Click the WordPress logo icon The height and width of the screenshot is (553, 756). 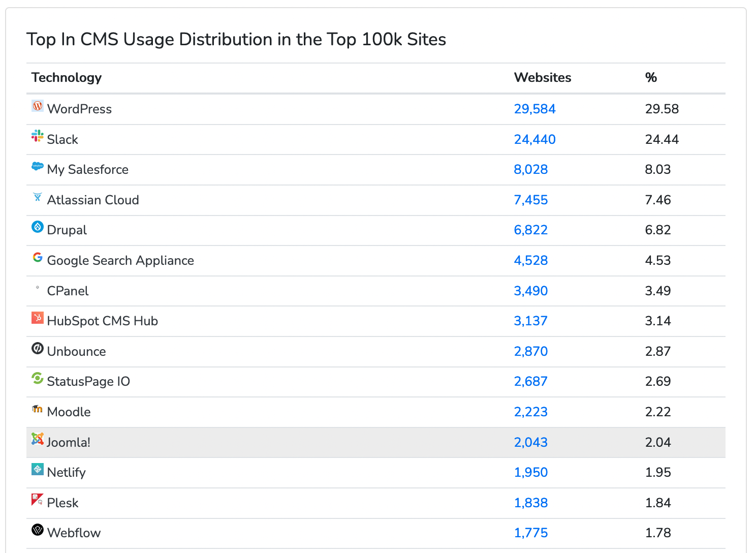coord(38,106)
